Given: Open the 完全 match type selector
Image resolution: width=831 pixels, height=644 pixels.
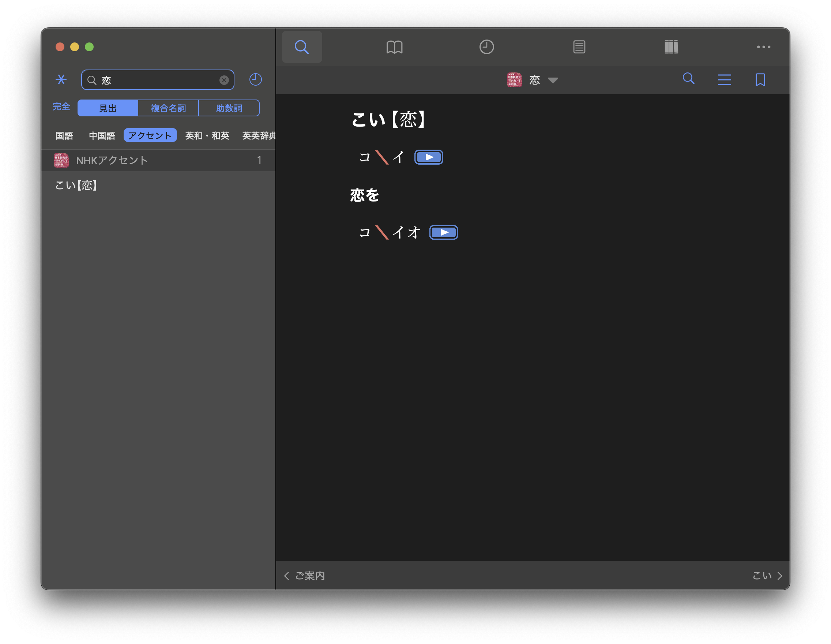Looking at the screenshot, I should (61, 106).
